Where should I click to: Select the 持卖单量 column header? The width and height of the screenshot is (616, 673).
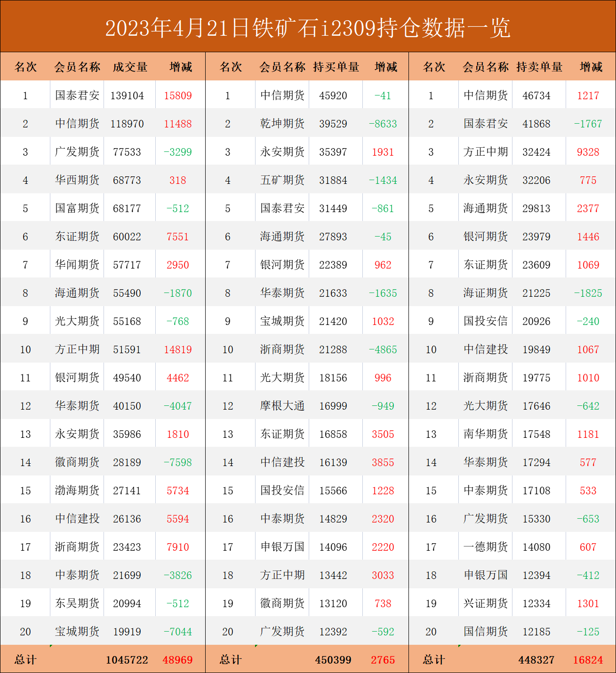(x=539, y=67)
